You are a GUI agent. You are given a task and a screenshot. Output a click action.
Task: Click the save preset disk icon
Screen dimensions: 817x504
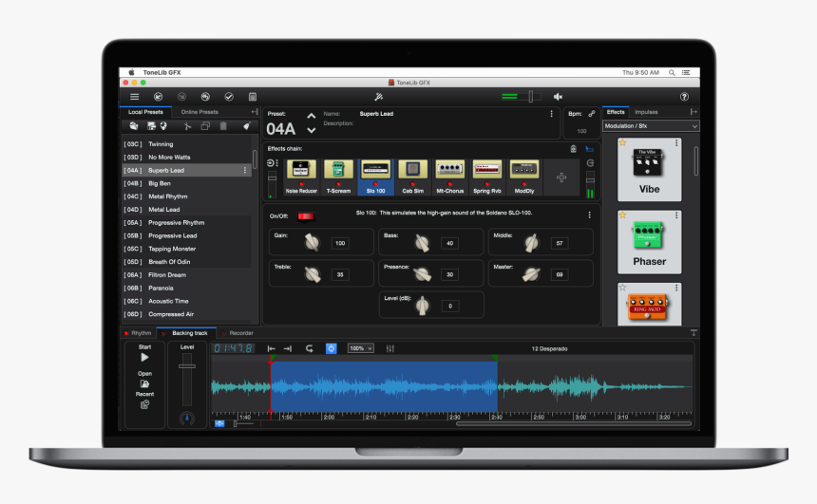tap(151, 126)
